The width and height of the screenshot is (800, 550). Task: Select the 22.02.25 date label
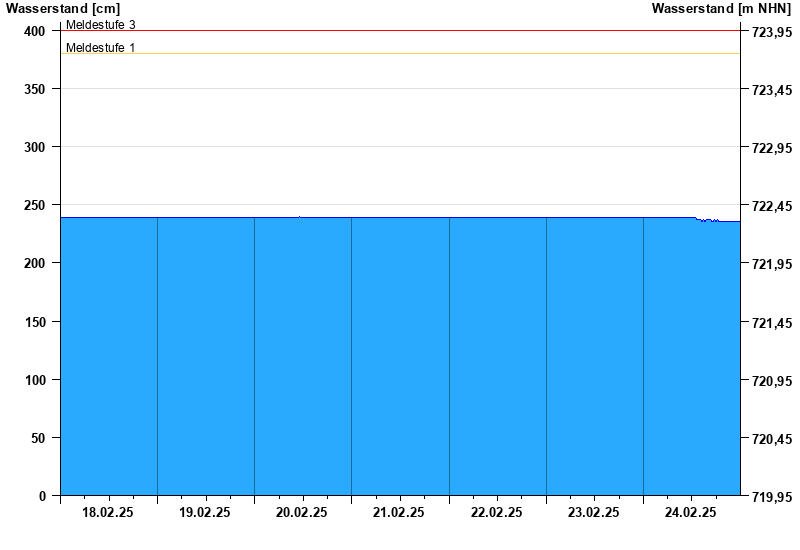pos(497,512)
